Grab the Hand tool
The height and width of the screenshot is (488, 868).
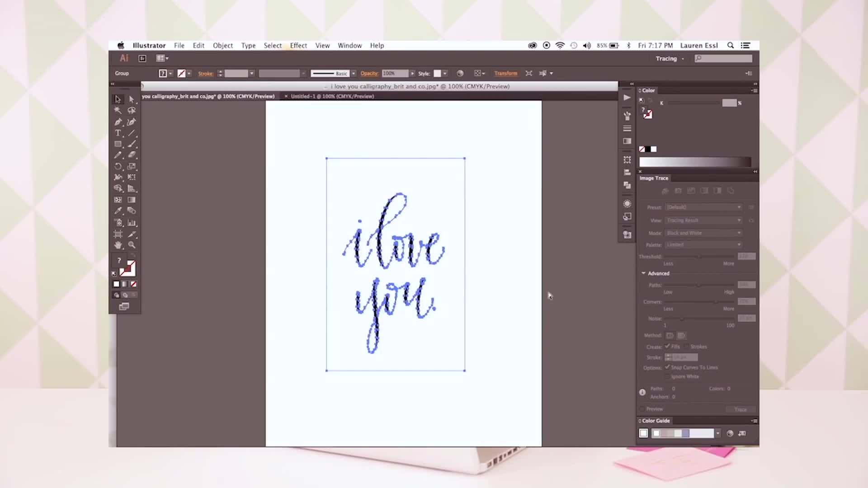[118, 244]
